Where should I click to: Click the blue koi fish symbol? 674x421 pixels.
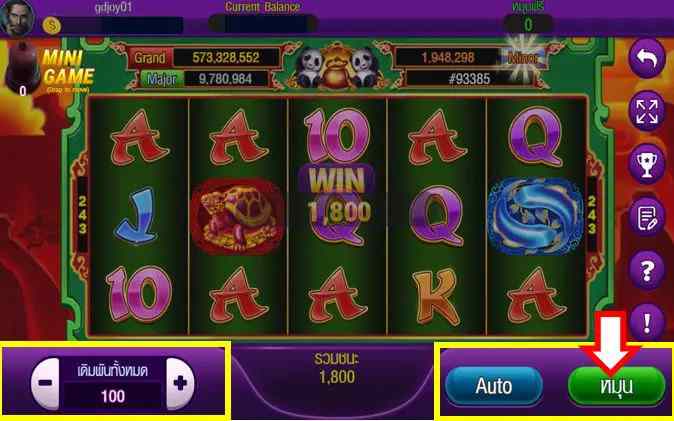point(535,216)
